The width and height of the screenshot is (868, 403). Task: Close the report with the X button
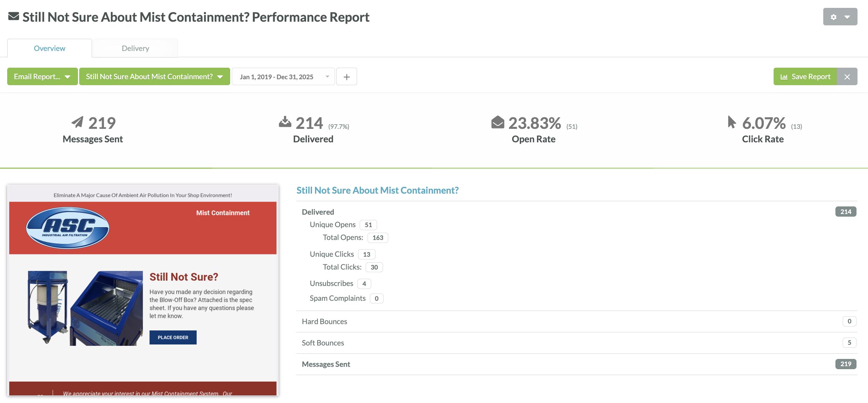click(847, 77)
